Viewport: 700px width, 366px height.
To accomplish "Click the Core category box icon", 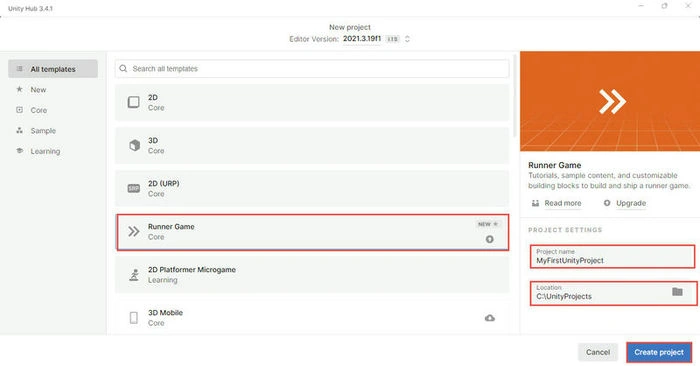I will (x=19, y=110).
